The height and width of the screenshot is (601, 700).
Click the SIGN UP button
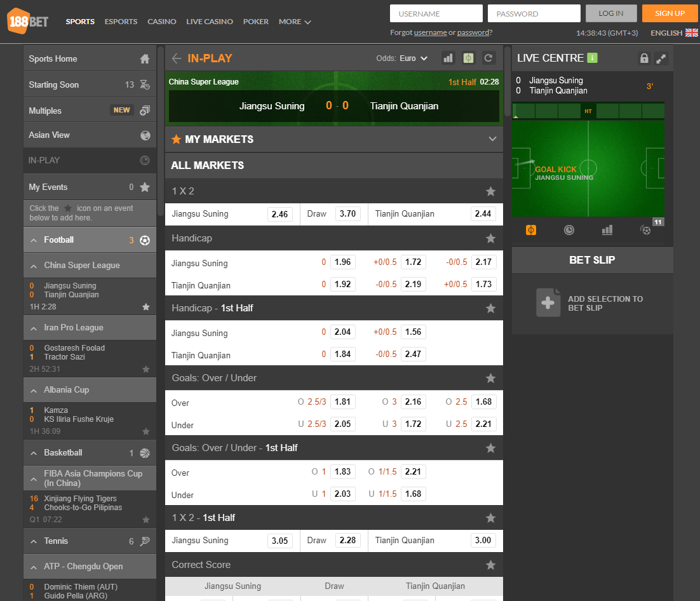pos(670,13)
